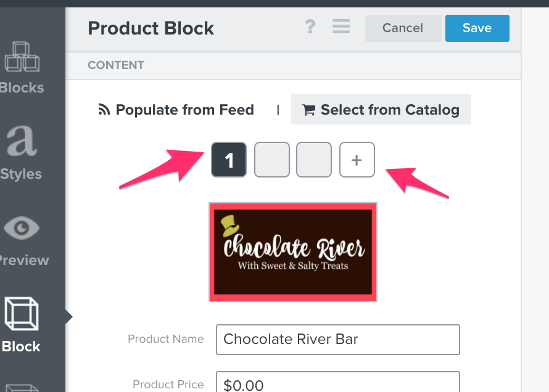Open the Blocks panel cube icon
The width and height of the screenshot is (549, 392).
[22, 57]
